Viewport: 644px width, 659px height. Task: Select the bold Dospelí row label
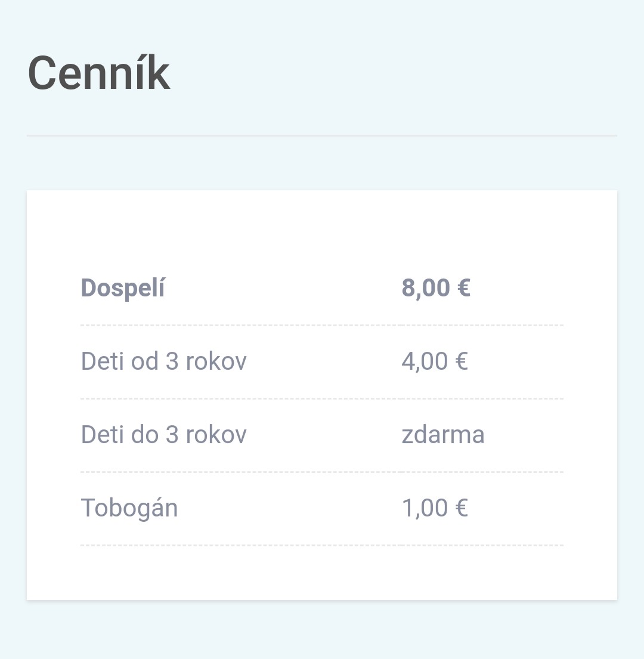[123, 288]
